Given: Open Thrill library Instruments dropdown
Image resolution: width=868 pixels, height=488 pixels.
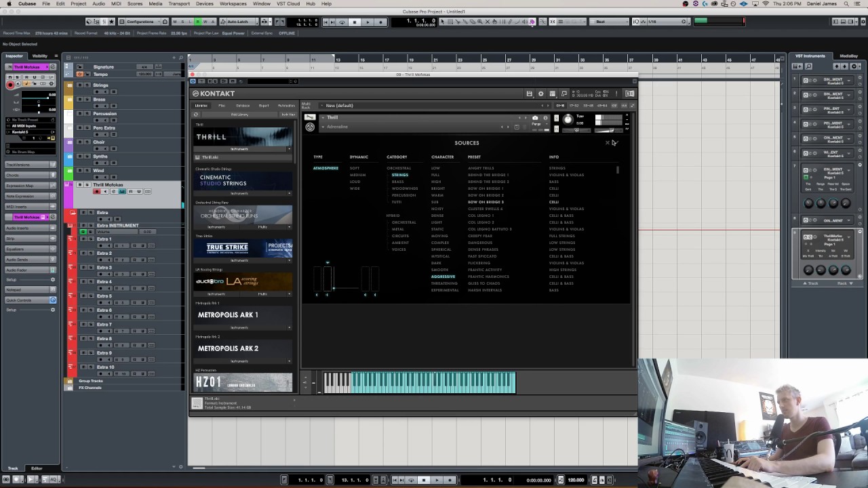Looking at the screenshot, I should (x=239, y=149).
